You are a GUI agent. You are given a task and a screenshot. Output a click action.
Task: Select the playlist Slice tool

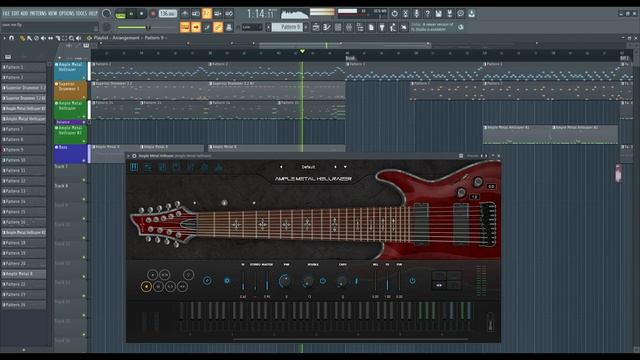click(x=58, y=38)
